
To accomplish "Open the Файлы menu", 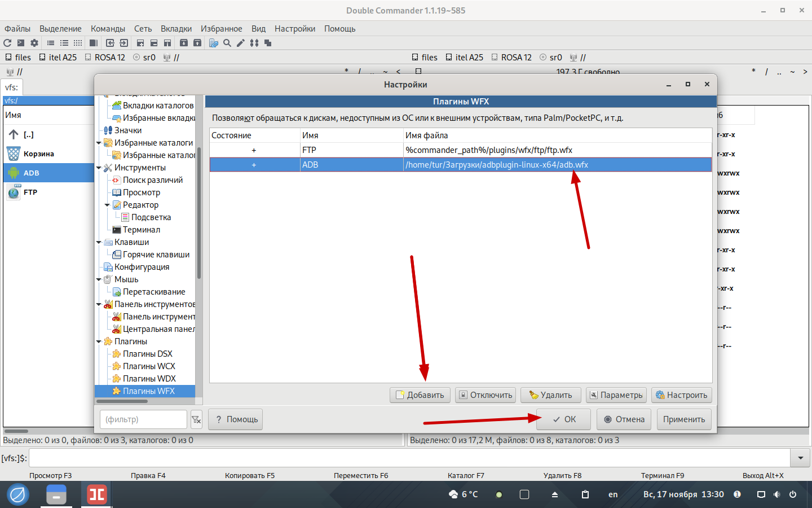I will pyautogui.click(x=17, y=29).
